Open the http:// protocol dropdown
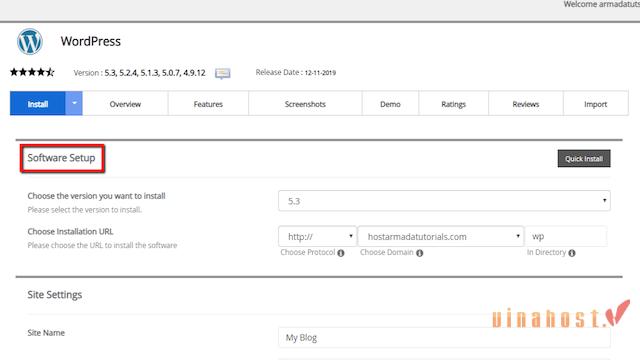The image size is (640, 360). coord(317,236)
